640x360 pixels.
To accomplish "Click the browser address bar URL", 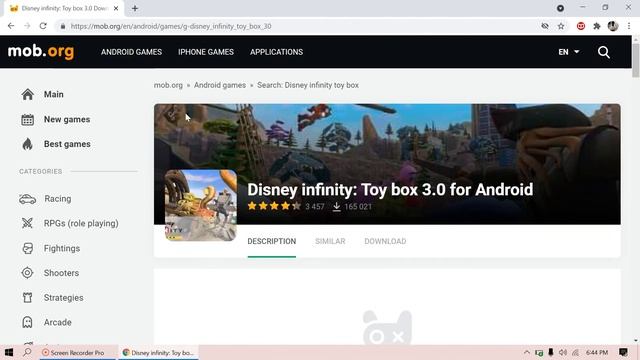I will 171,26.
